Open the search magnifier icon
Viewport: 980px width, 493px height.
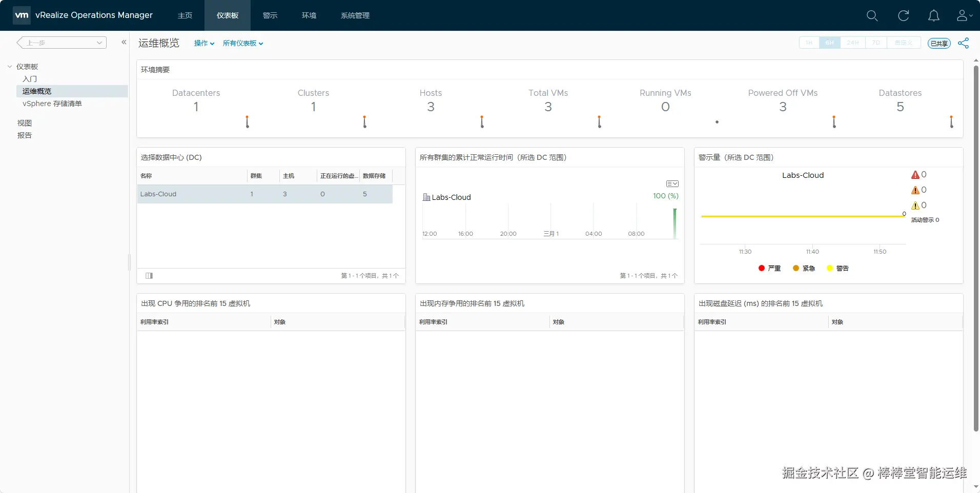(x=872, y=16)
